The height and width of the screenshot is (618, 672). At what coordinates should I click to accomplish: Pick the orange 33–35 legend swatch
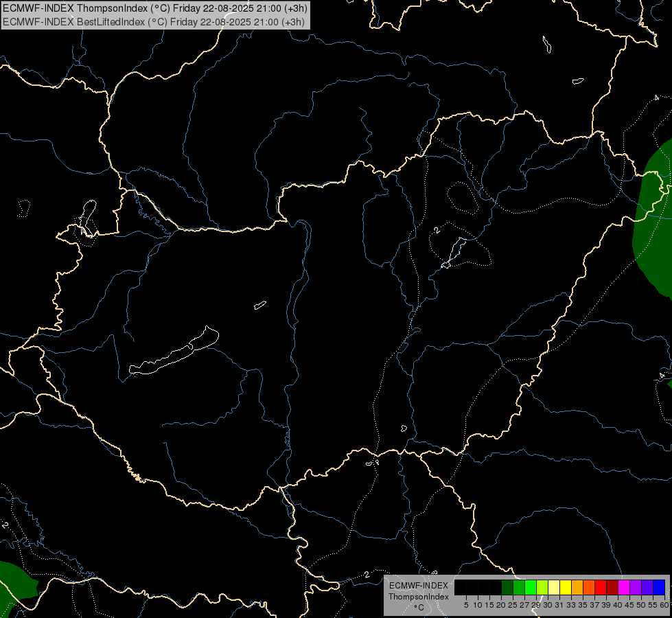pyautogui.click(x=577, y=588)
